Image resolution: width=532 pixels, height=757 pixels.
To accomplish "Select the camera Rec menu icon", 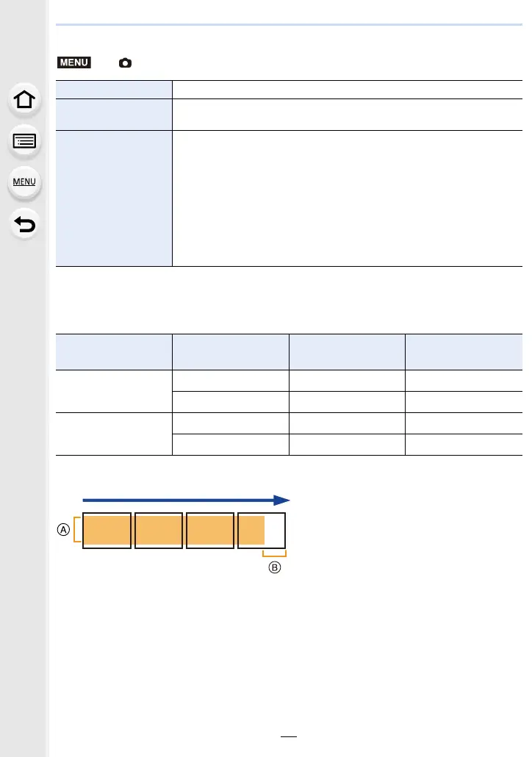I will pos(125,62).
